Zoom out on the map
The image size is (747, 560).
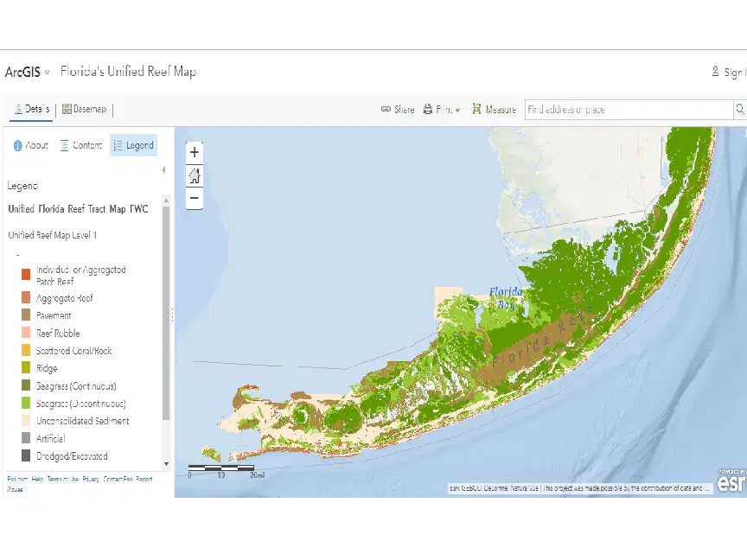[x=194, y=198]
